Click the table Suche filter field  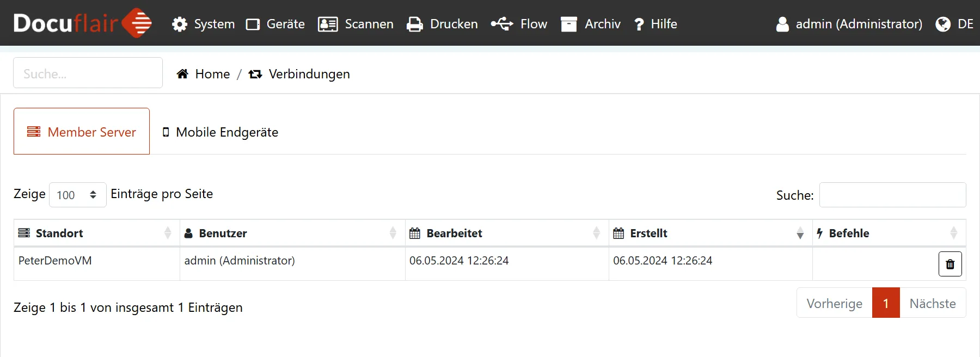click(x=892, y=195)
